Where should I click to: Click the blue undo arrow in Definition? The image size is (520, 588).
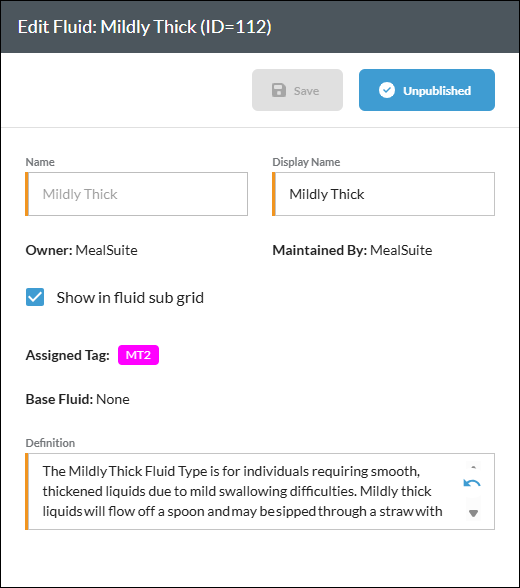pyautogui.click(x=472, y=483)
